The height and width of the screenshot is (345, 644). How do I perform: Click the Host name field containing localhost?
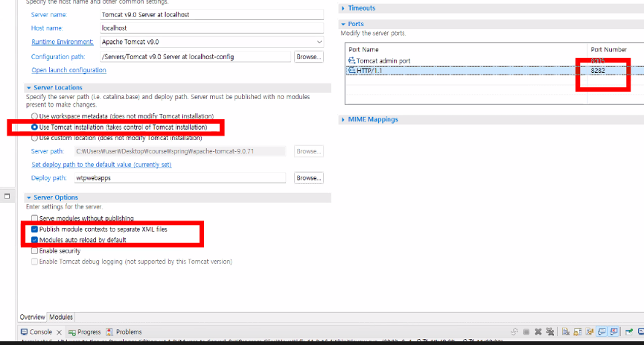click(212, 28)
